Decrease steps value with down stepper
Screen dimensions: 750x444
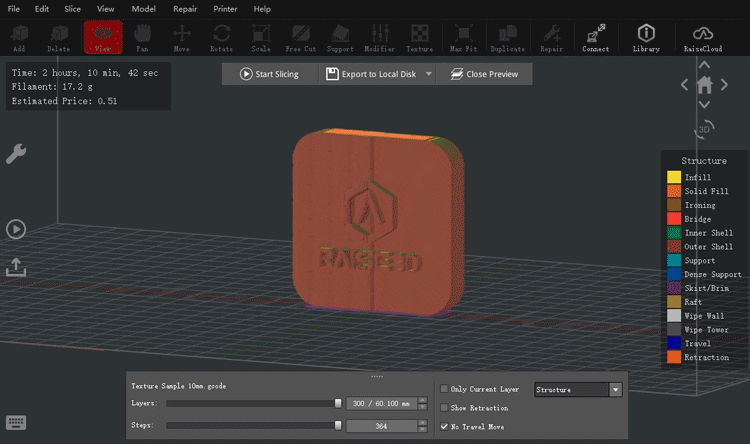422,429
